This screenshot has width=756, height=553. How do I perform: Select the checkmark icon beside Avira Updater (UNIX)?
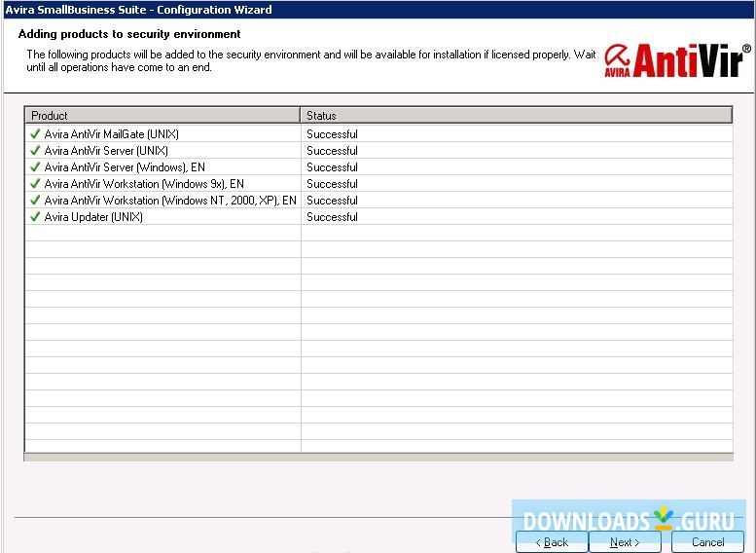click(x=35, y=217)
